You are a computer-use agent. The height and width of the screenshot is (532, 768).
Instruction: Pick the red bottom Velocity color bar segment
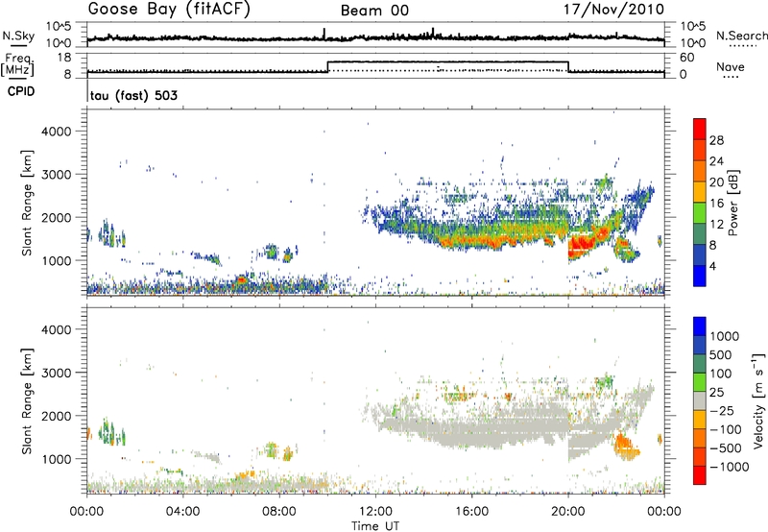pos(700,475)
